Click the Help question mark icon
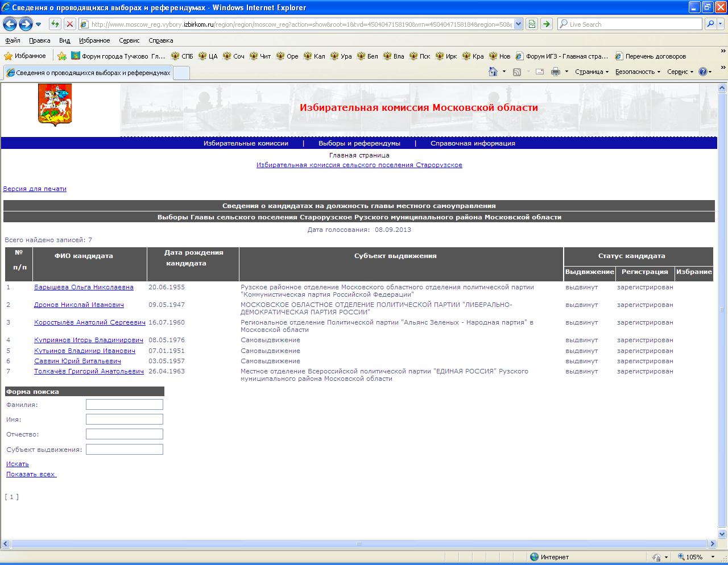Image resolution: width=728 pixels, height=565 pixels. click(x=703, y=72)
